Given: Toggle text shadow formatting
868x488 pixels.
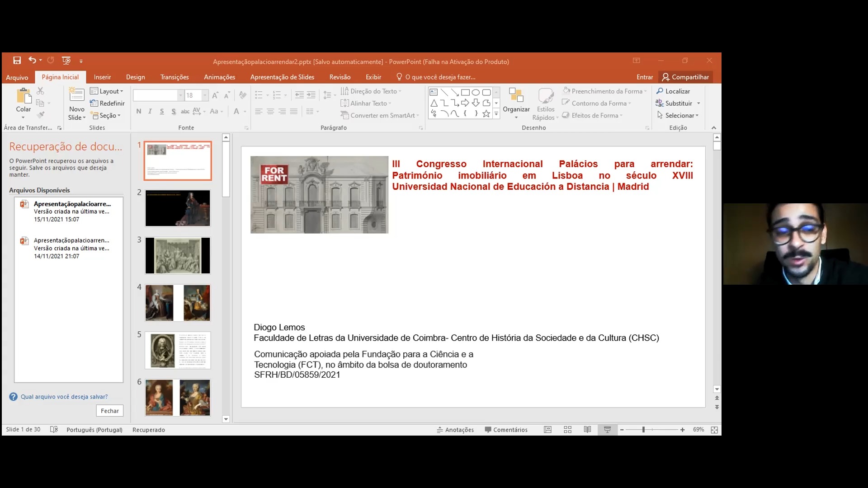Looking at the screenshot, I should coord(174,112).
